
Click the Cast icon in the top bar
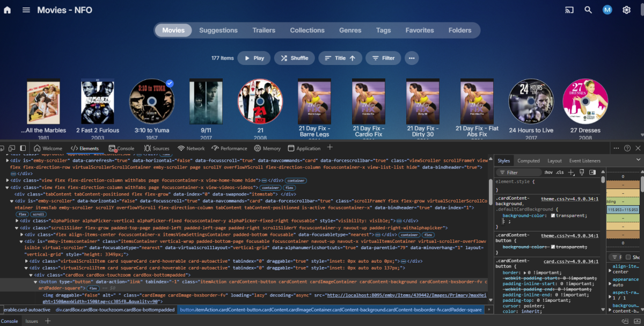click(x=569, y=10)
